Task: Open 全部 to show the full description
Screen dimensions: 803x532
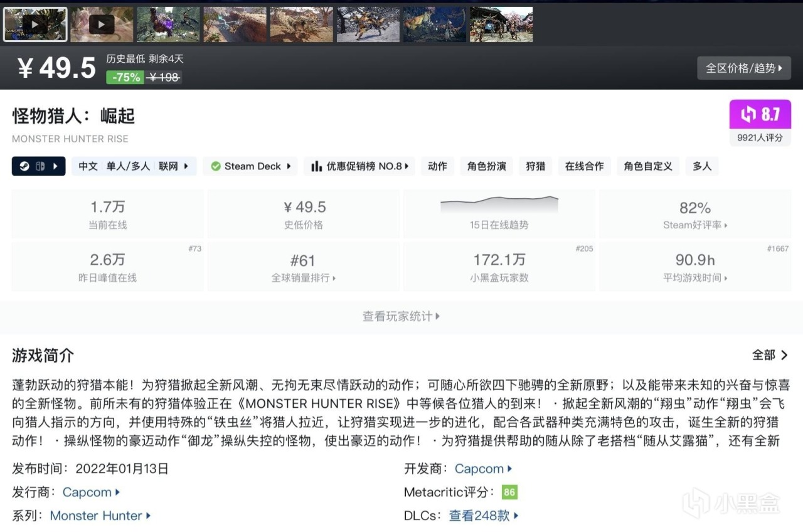Action: (x=770, y=355)
